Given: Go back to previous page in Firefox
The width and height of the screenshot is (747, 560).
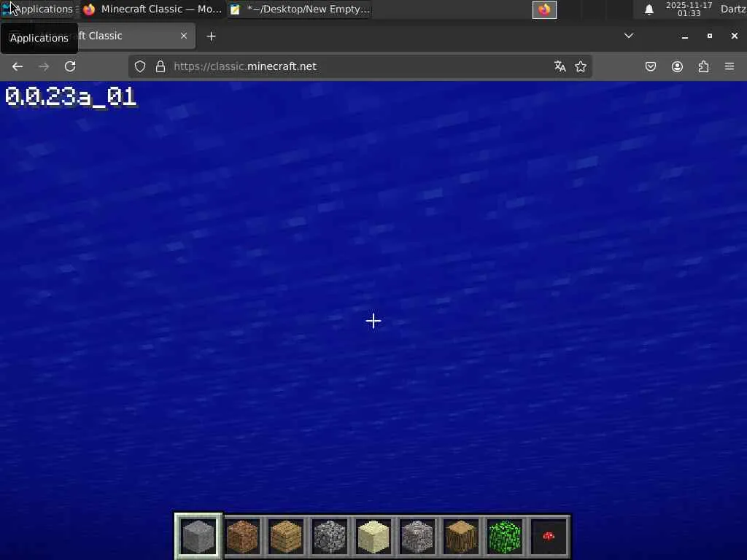Looking at the screenshot, I should pyautogui.click(x=18, y=66).
